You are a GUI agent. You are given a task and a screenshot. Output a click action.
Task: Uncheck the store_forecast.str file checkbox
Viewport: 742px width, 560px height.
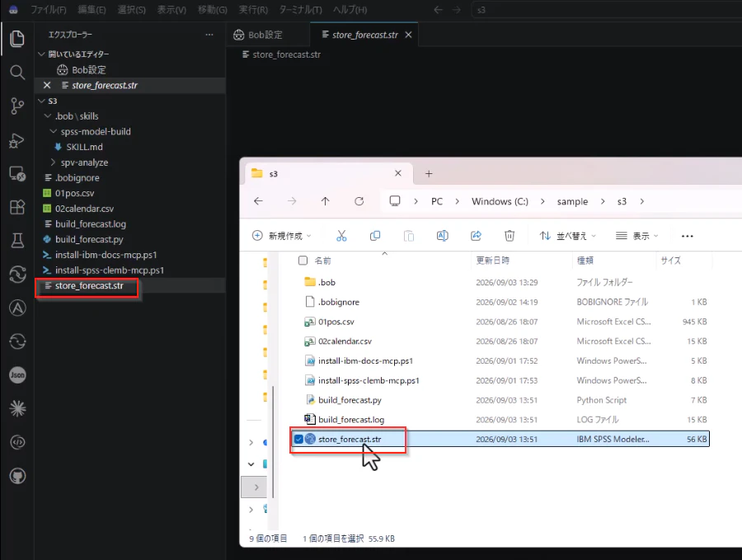298,440
